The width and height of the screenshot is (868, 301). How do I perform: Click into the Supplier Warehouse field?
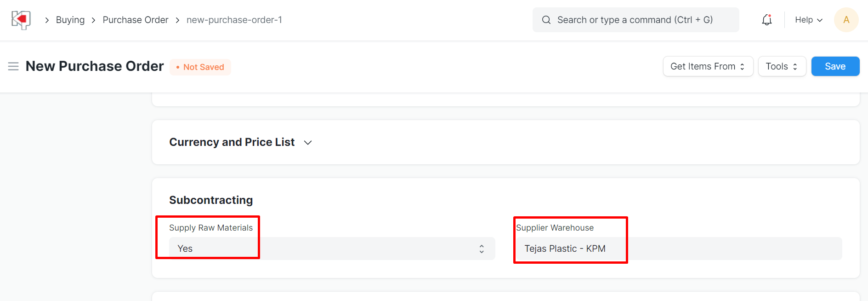[678, 249]
